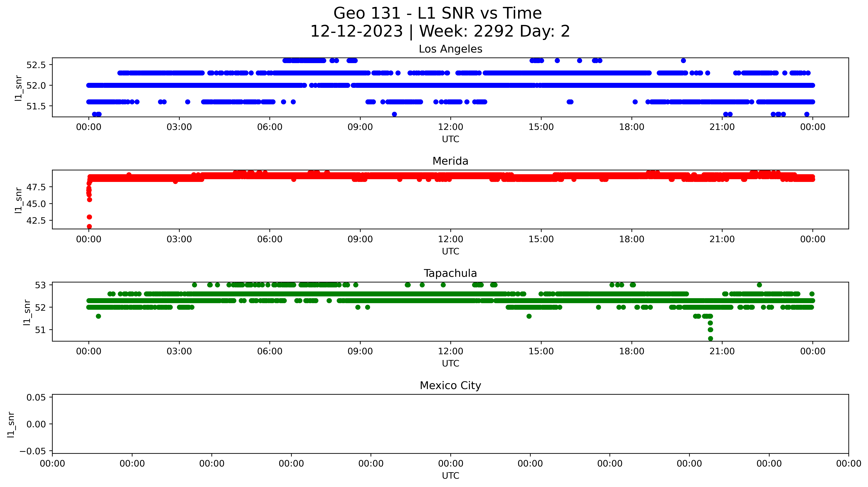868x487 pixels.
Task: Click the UTC label under Tapachula plot
Action: 451,363
